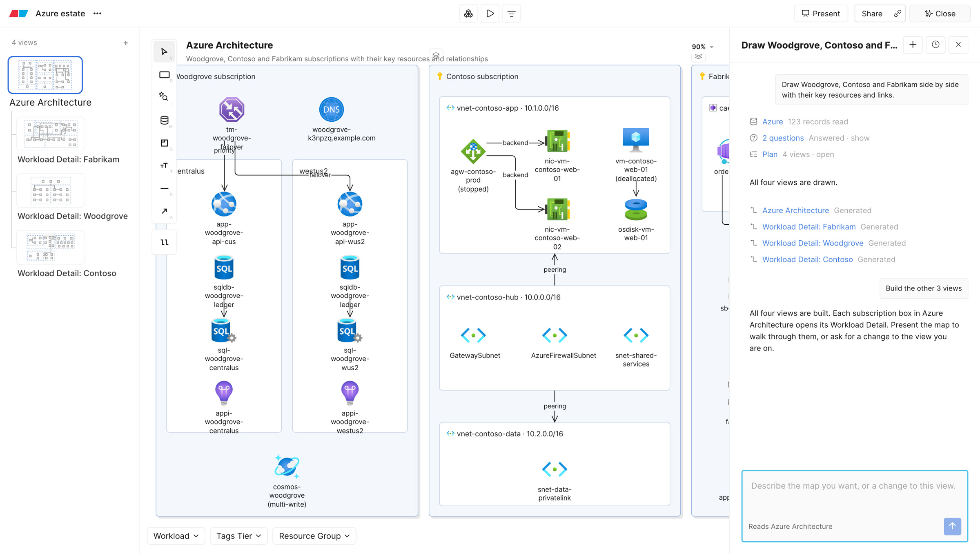The height and width of the screenshot is (554, 980).
Task: Select the nic-vm-contoso-web-02 icon
Action: click(557, 209)
